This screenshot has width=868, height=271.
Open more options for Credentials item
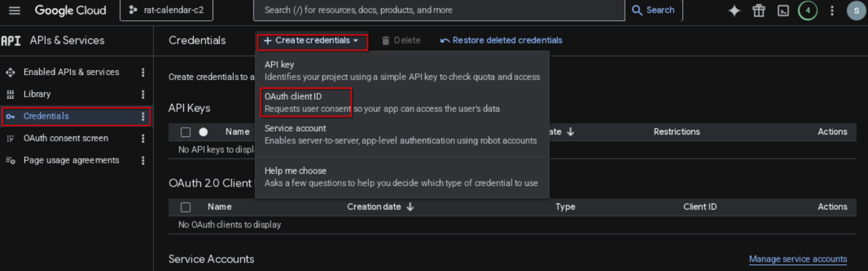pyautogui.click(x=143, y=116)
